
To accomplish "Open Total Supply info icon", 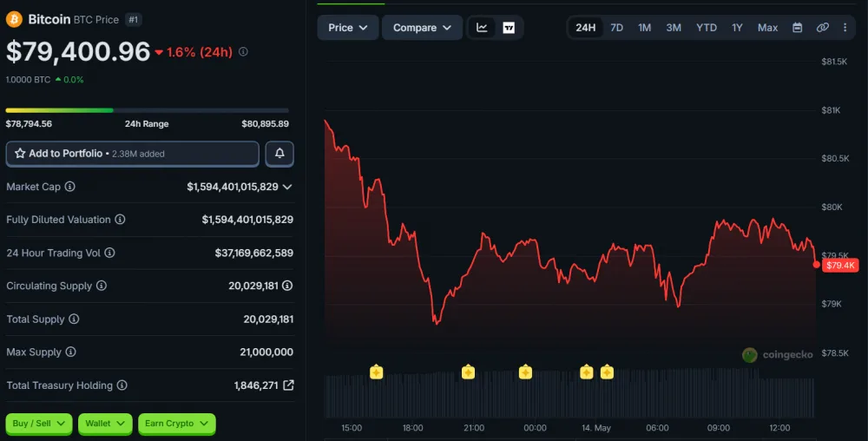I will coord(74,319).
